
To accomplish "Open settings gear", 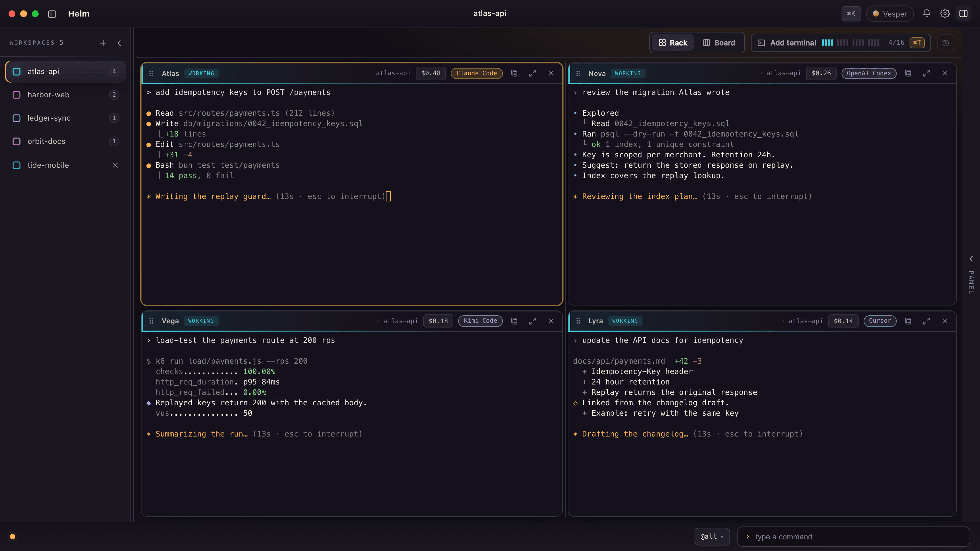I will tap(945, 14).
